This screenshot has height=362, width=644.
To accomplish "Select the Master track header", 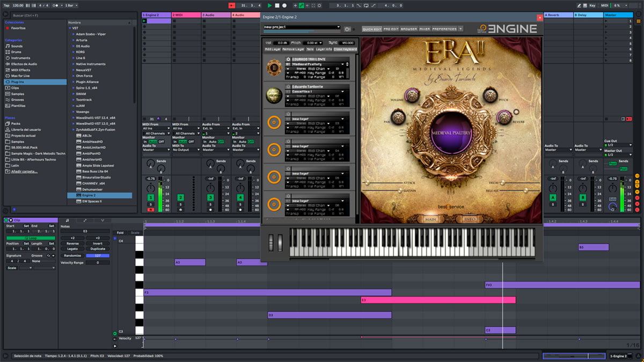I will (618, 15).
